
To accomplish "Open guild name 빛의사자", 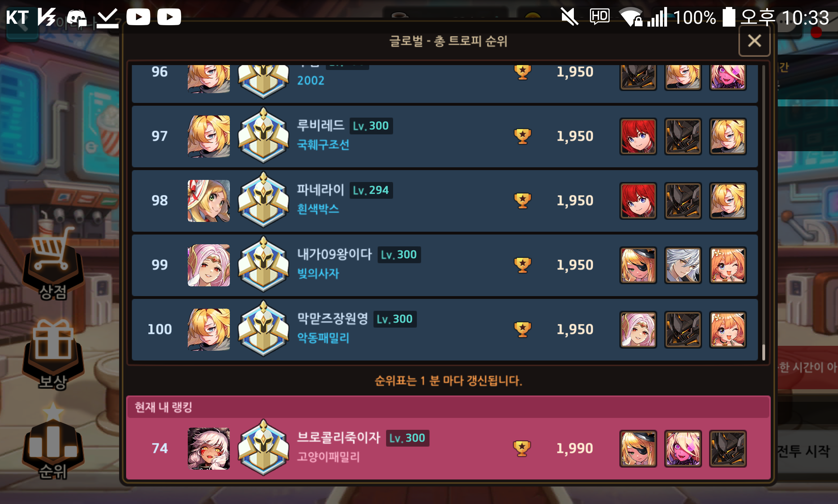I will click(318, 273).
